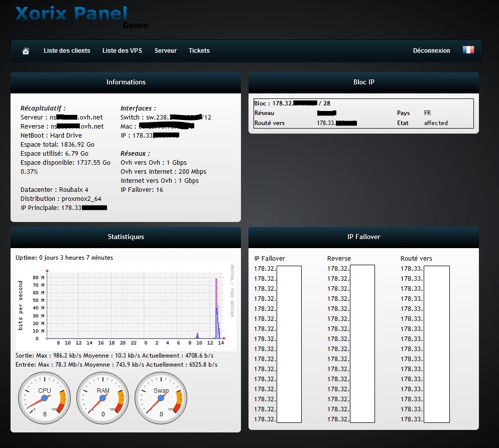The height and width of the screenshot is (448, 499).
Task: Click the French flag language icon
Action: [x=468, y=50]
